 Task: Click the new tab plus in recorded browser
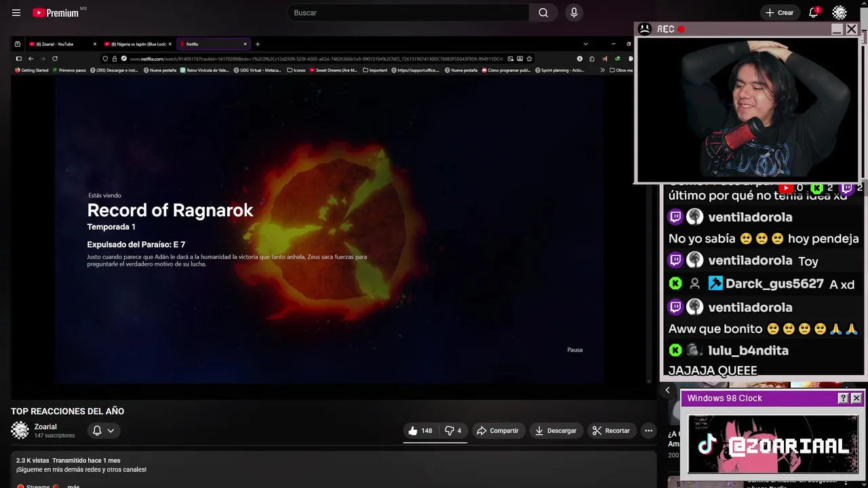257,44
